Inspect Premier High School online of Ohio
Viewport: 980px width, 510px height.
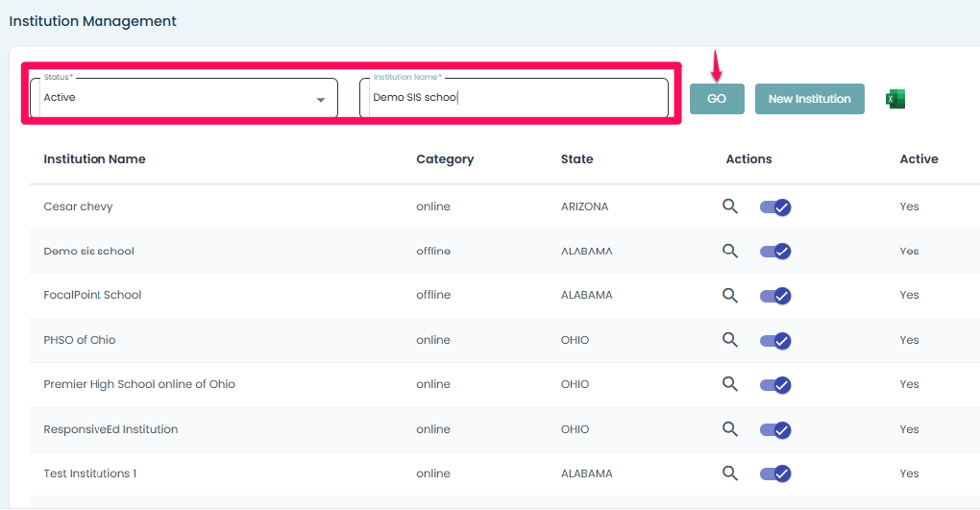(730, 384)
